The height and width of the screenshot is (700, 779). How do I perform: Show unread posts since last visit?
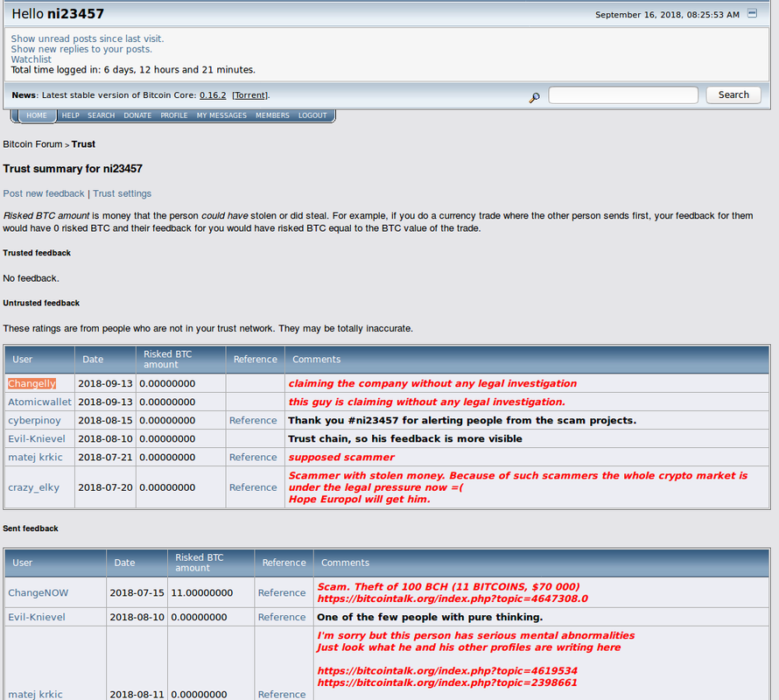tap(88, 38)
